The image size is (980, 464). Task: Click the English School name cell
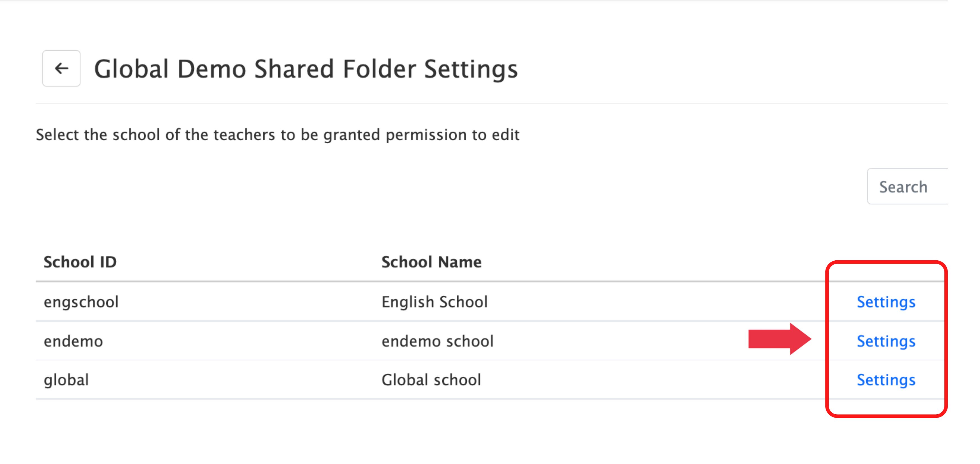(x=434, y=302)
